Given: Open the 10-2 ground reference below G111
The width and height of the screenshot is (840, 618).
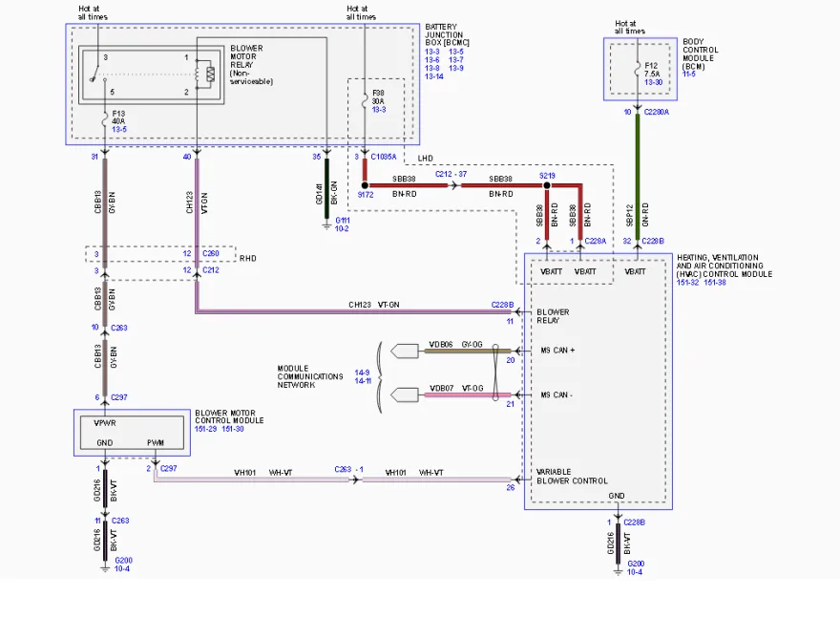Looking at the screenshot, I should click(x=342, y=229).
